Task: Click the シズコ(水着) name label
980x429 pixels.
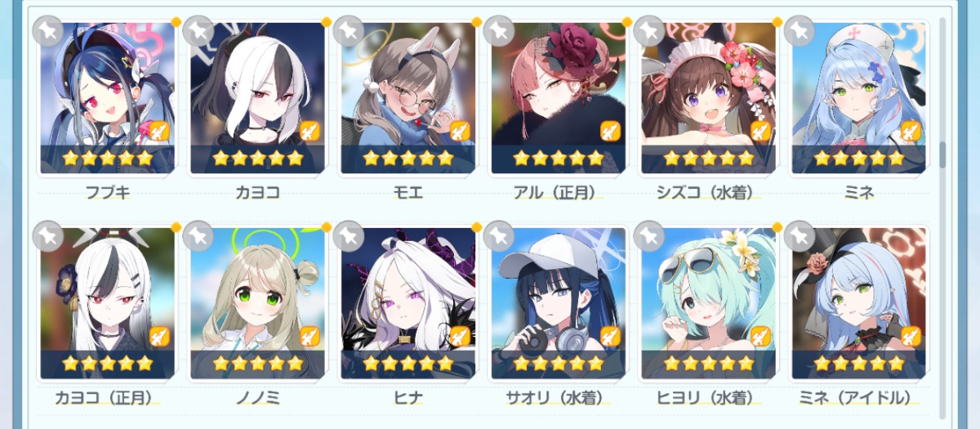Action: 708,193
